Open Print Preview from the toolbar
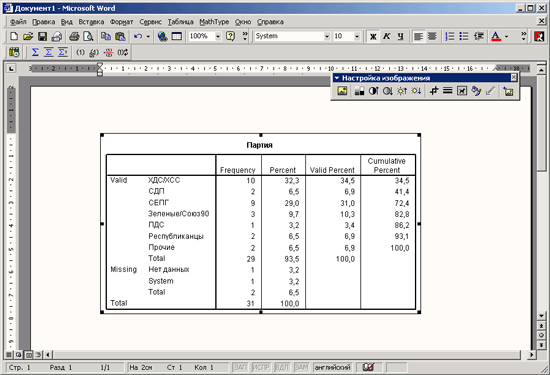 click(x=88, y=36)
